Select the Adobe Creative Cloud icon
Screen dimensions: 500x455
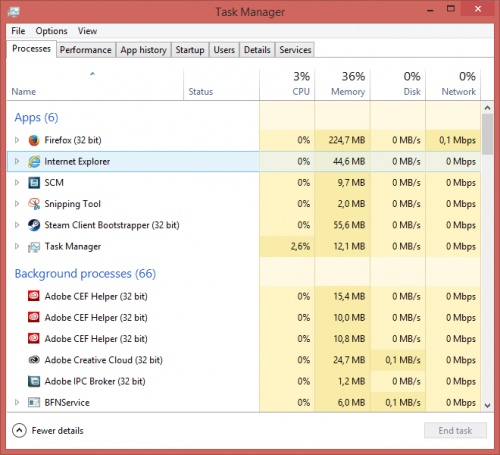pyautogui.click(x=34, y=360)
